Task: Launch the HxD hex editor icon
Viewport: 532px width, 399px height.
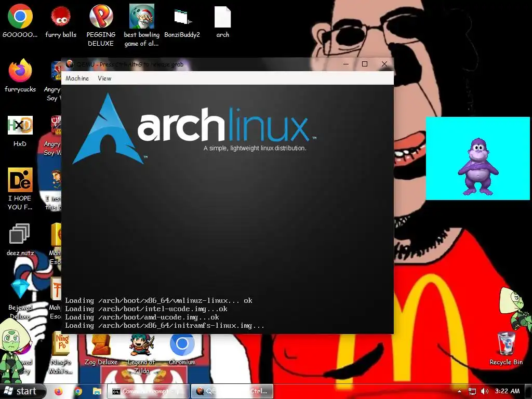Action: (20, 130)
